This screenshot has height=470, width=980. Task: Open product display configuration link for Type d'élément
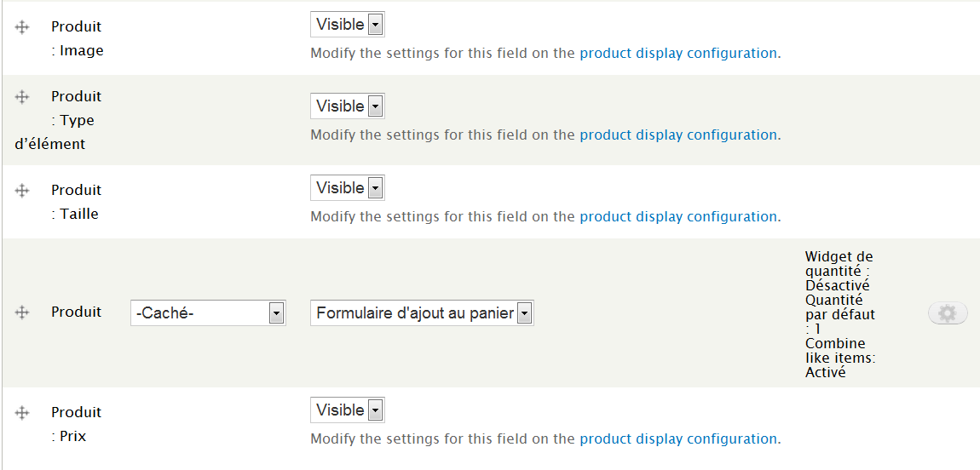678,135
